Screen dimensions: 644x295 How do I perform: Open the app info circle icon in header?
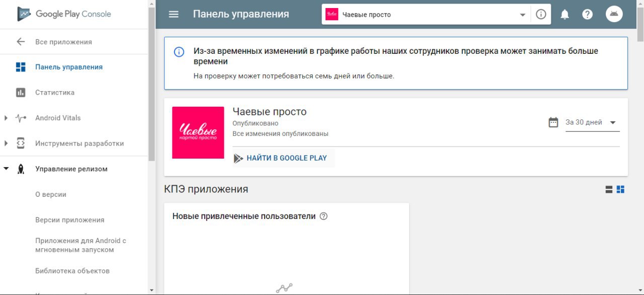click(541, 14)
